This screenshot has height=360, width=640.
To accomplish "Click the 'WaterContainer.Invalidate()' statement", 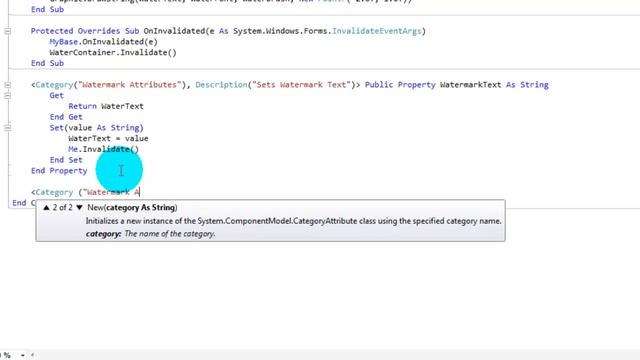I will pos(113,52).
